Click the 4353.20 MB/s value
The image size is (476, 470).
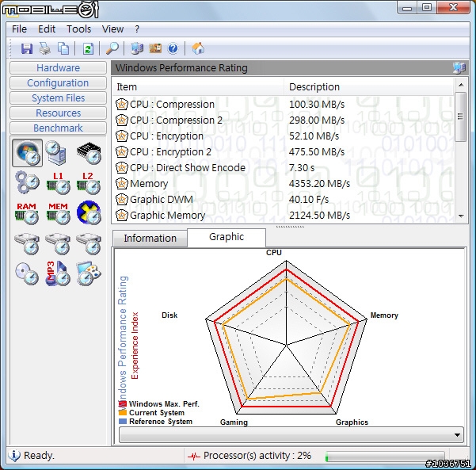click(x=319, y=184)
